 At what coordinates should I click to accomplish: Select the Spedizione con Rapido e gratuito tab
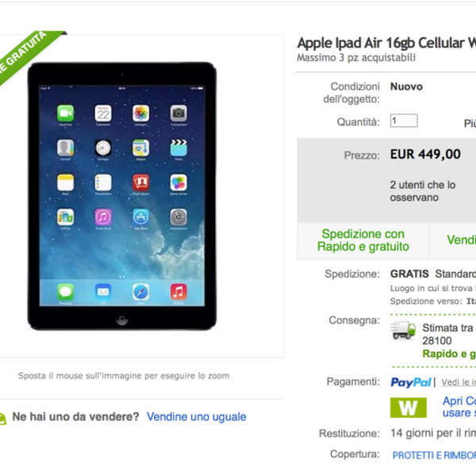tap(363, 240)
